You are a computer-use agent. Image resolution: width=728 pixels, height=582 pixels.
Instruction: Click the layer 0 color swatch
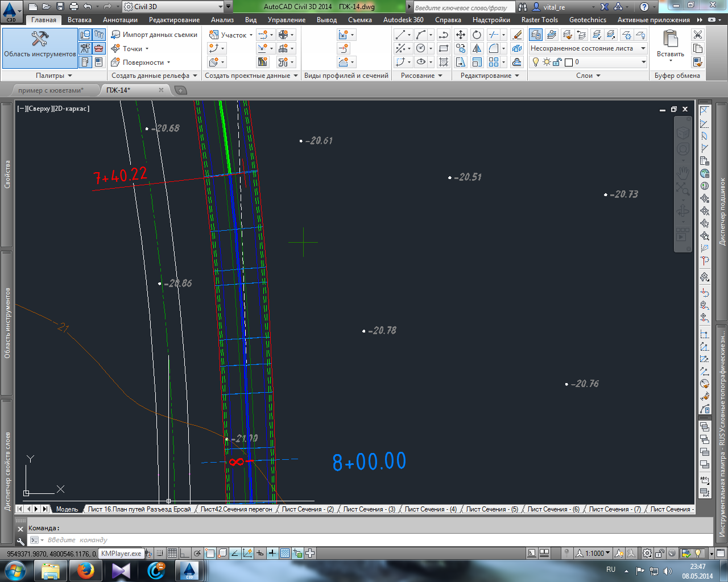click(x=568, y=62)
